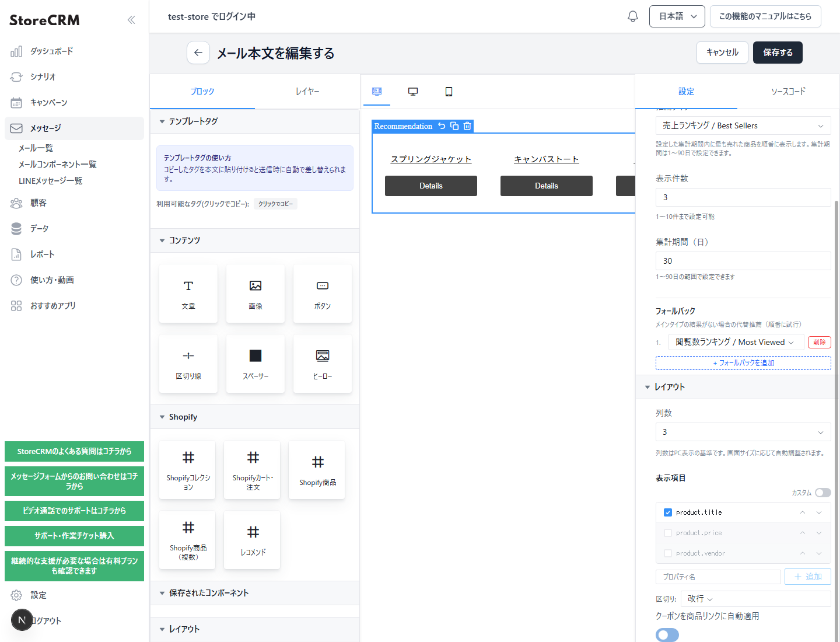Open おすすめアプリ in sidebar
The image size is (840, 642).
tap(74, 306)
